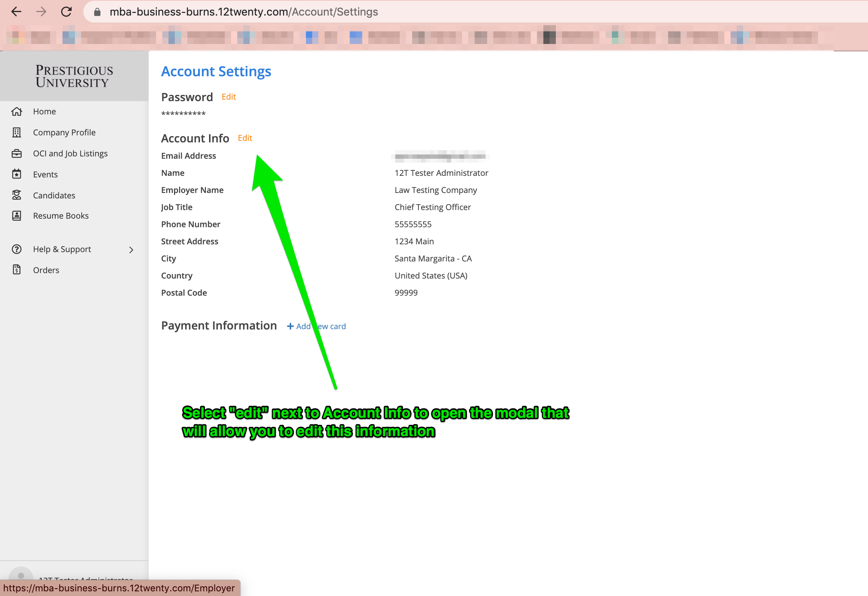Click the Company Profile building icon
The height and width of the screenshot is (596, 868).
click(17, 133)
